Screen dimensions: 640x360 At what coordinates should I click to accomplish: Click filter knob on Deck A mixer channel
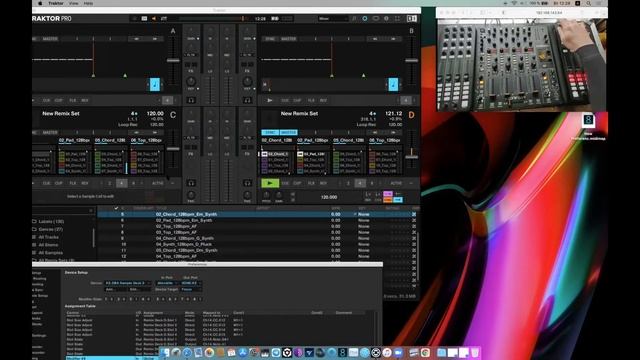pos(191,82)
